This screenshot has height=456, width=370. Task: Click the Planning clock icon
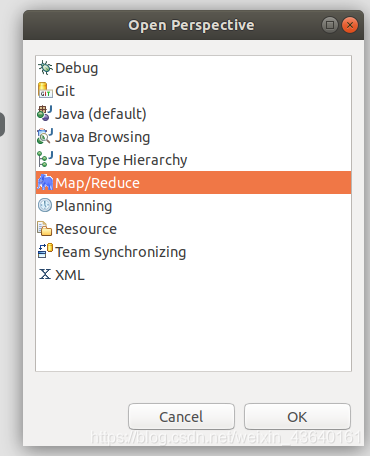pos(45,205)
